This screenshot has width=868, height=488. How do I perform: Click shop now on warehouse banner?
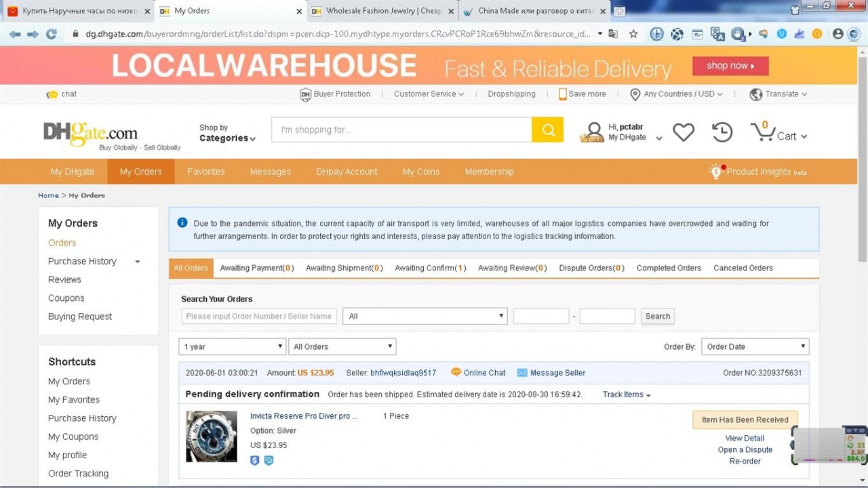(x=730, y=66)
